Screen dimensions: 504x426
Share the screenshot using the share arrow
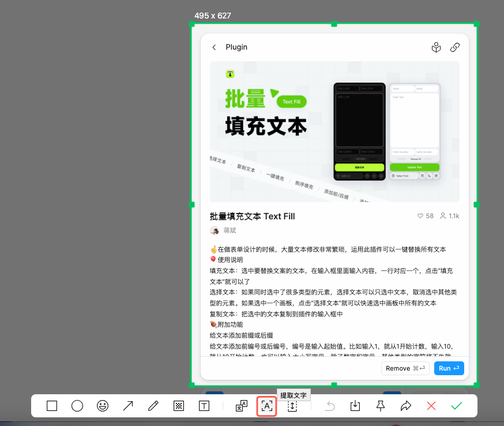point(406,406)
